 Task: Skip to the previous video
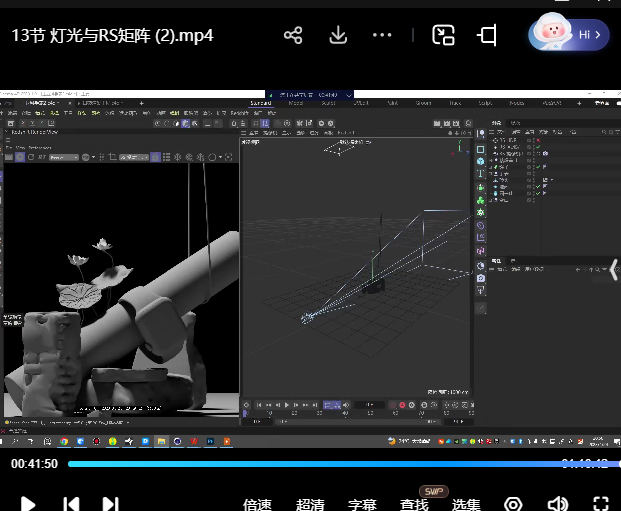point(71,504)
